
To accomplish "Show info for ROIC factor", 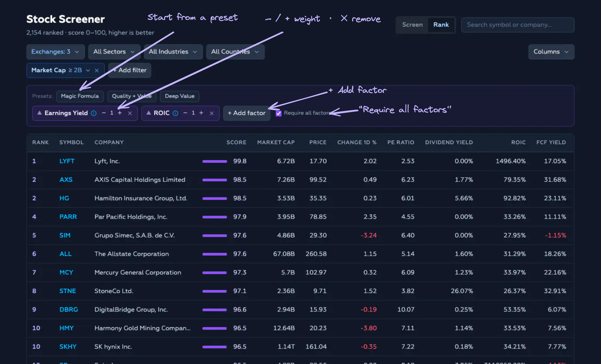I will (x=175, y=113).
